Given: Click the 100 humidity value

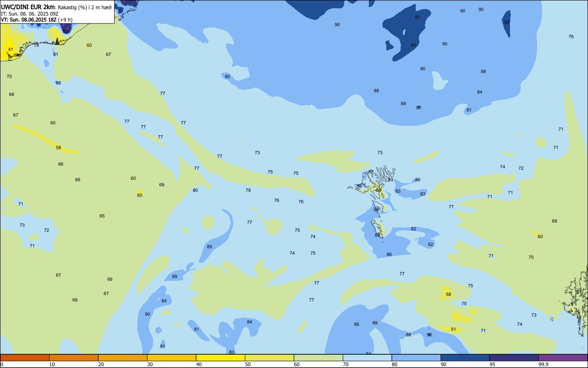Looking at the screenshot, I should tap(66, 31).
